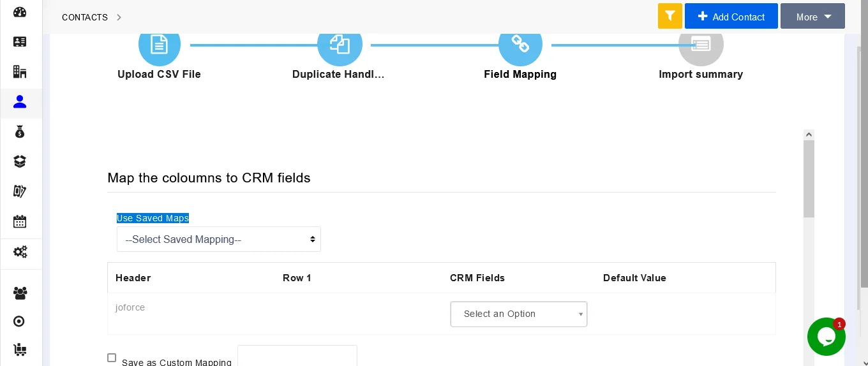The width and height of the screenshot is (868, 366).
Task: Open the CRM Fields Select an Option dropdown
Action: pyautogui.click(x=518, y=314)
